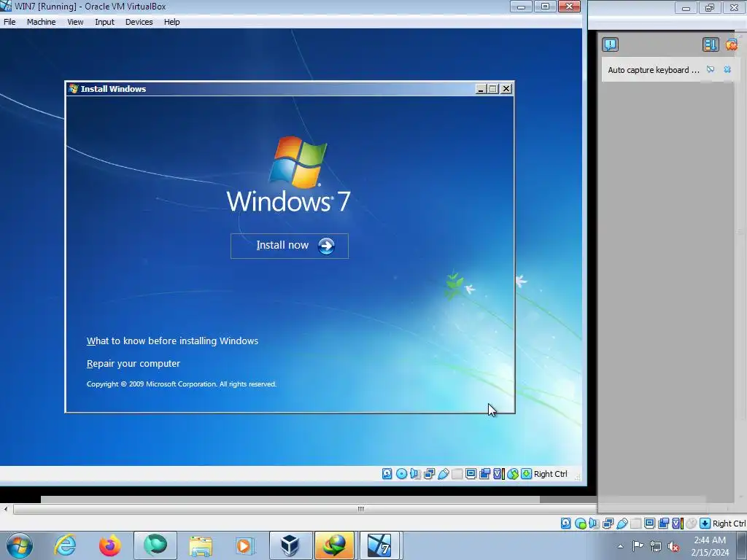Minimize the Install Windows dialog

coord(481,89)
